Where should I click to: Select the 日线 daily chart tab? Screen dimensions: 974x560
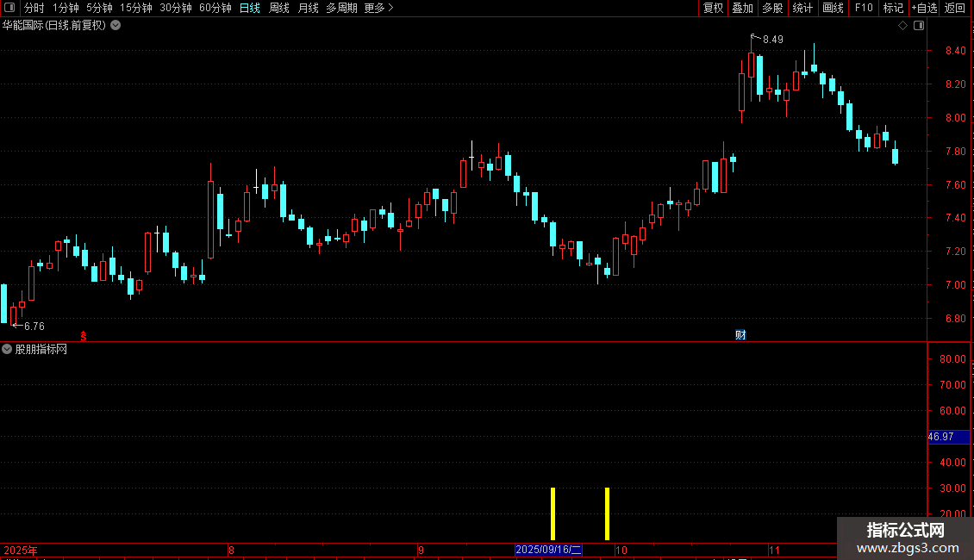250,8
